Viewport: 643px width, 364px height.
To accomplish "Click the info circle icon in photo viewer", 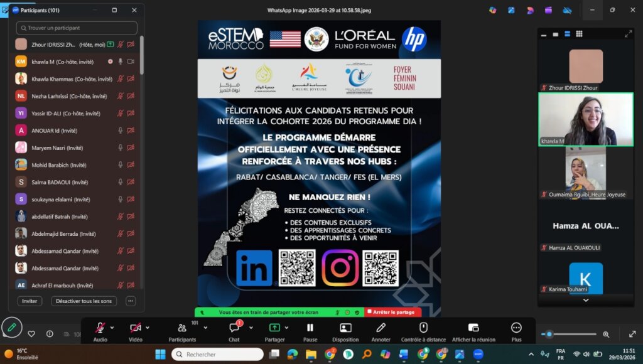I will coord(50,334).
